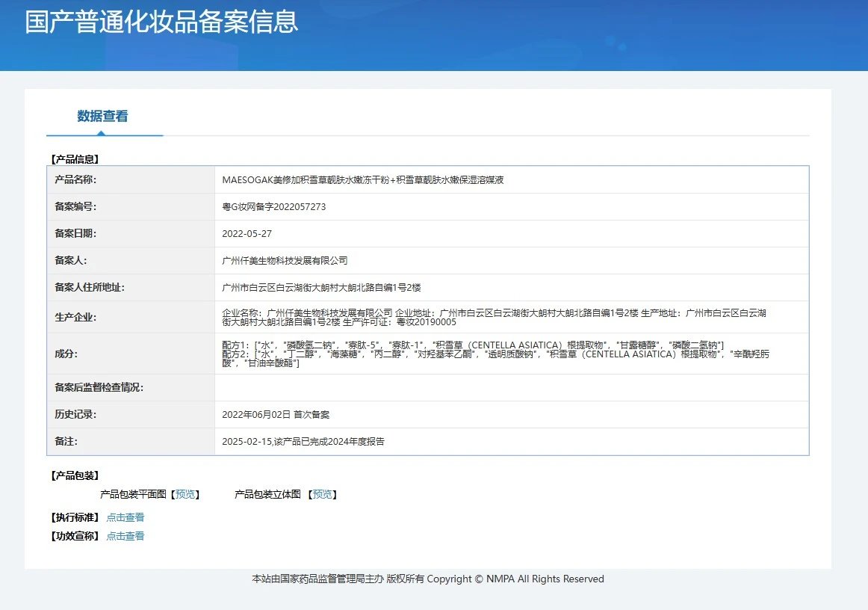Click the 产品名称 row label
Viewport: 868px width, 610px height.
75,179
